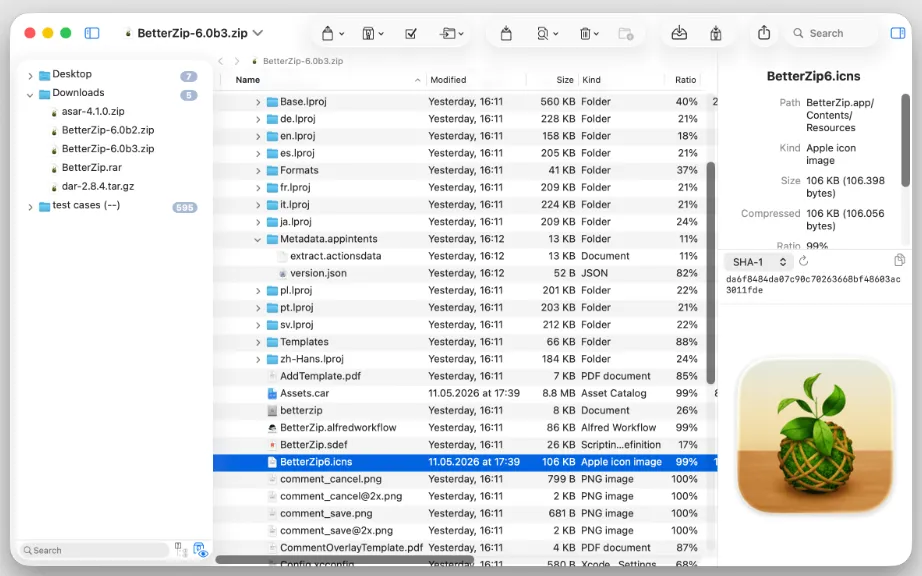Click the magnifier Quick Look preview toolbar icon
The image size is (922, 576).
(x=543, y=34)
